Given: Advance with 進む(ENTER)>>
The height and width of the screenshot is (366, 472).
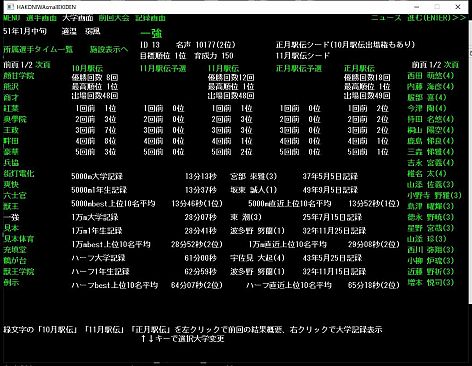Looking at the screenshot, I should click(x=436, y=18).
